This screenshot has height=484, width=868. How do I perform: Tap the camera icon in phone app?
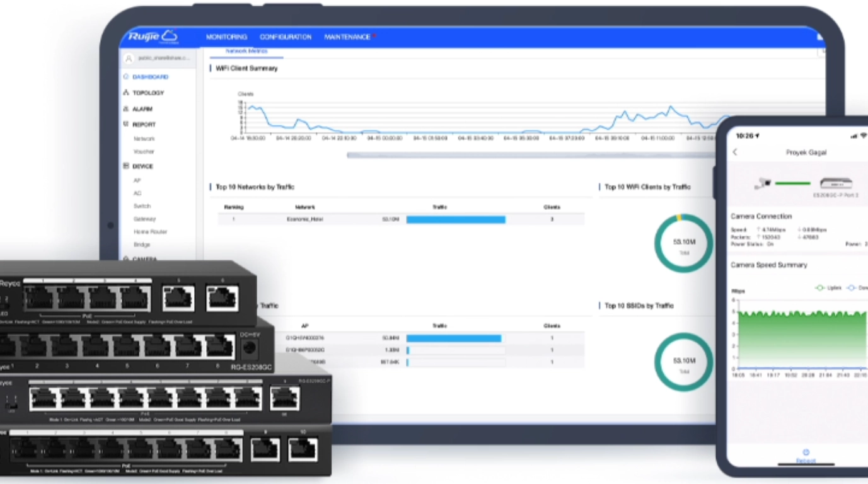click(x=763, y=183)
